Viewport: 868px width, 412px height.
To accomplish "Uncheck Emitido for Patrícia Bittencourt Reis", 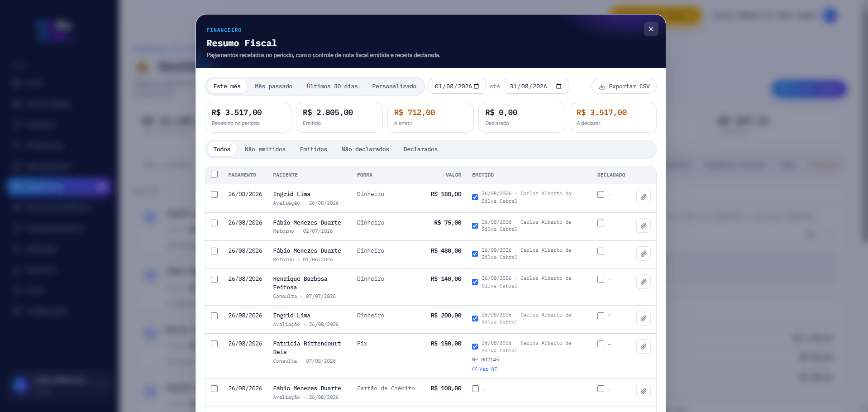I will [475, 347].
